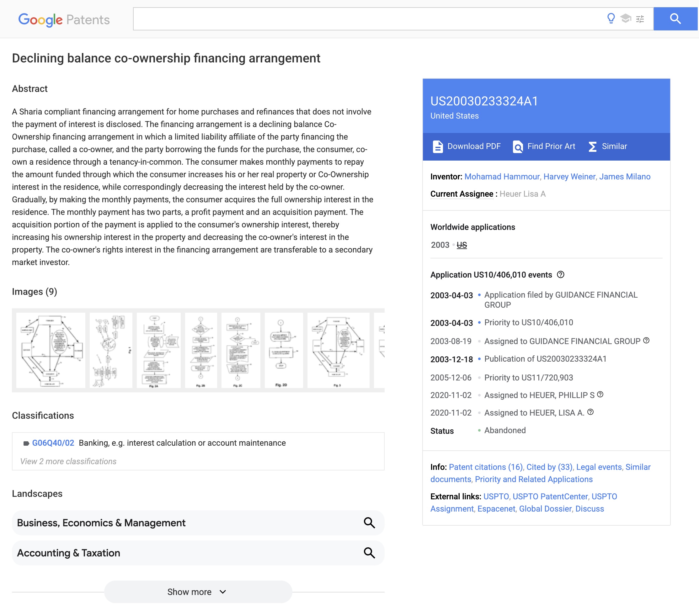The width and height of the screenshot is (699, 616).
Task: Jump to Legal events section
Action: 599,467
